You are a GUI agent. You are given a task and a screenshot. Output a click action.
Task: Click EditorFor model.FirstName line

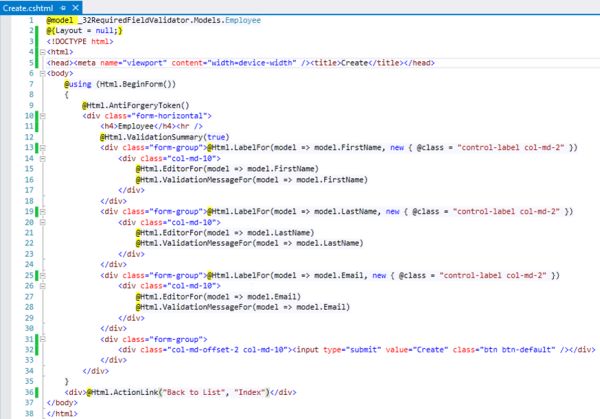[227, 169]
